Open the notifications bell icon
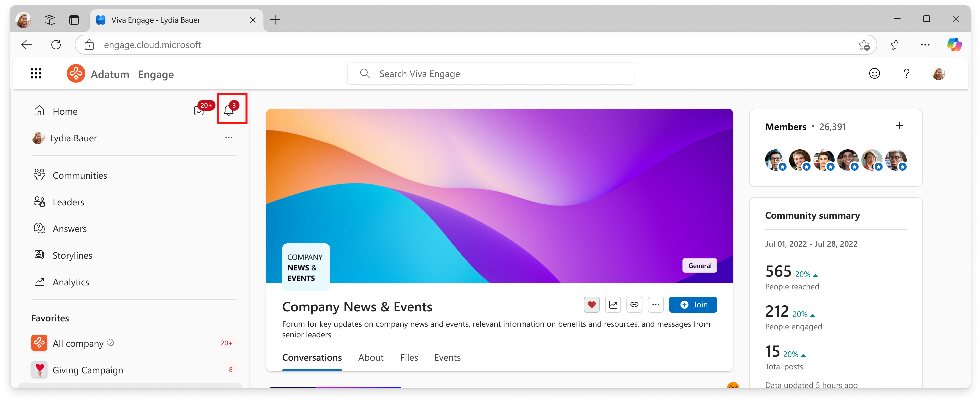The width and height of the screenshot is (980, 402). [x=229, y=110]
